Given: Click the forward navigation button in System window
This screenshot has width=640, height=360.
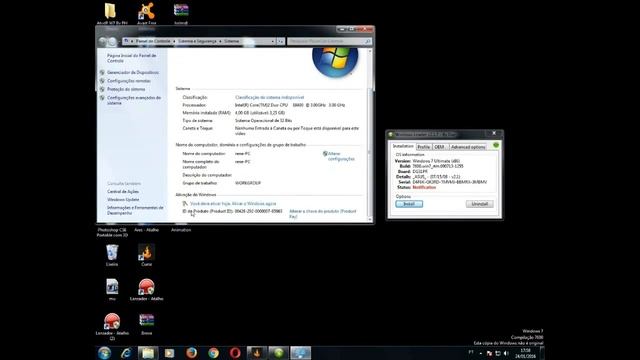Looking at the screenshot, I should [x=112, y=41].
